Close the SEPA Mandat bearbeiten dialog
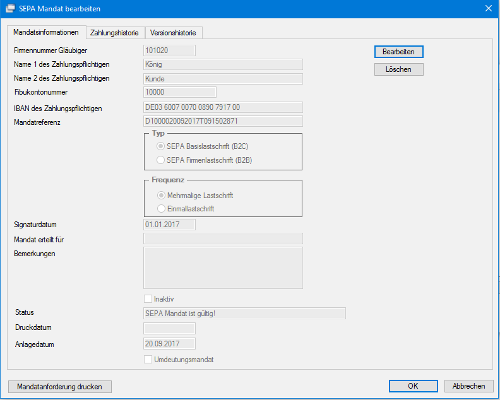500x400 pixels. point(488,8)
